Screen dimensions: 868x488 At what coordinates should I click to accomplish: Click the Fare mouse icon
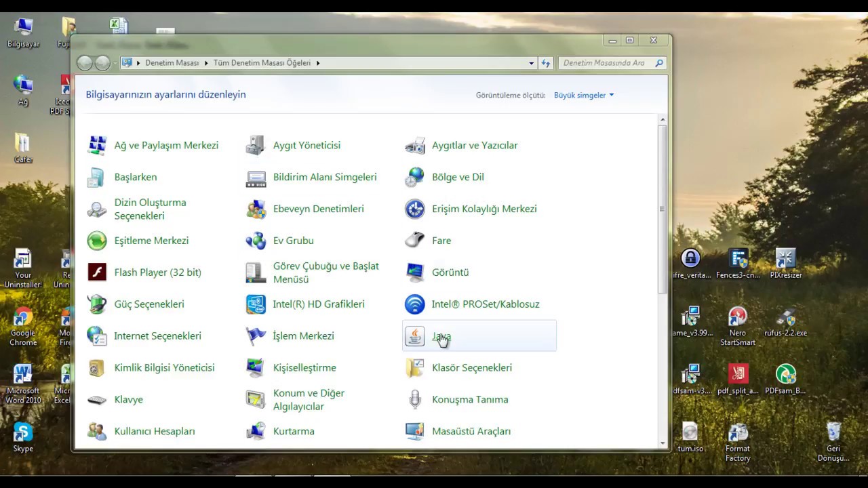point(414,241)
